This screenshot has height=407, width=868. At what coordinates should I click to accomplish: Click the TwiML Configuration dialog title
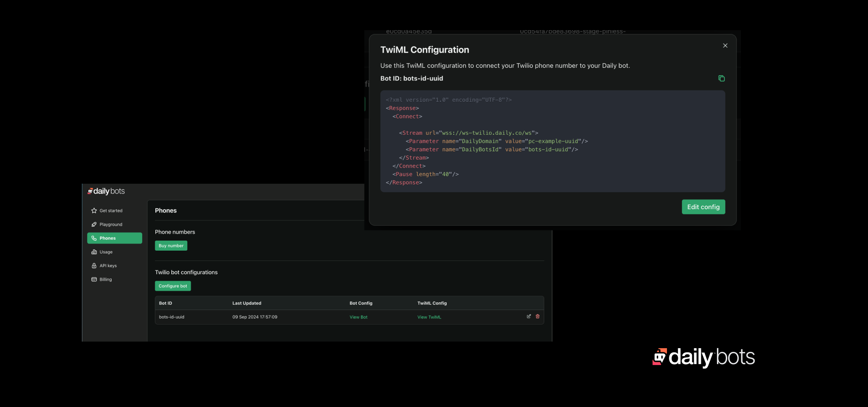[425, 50]
